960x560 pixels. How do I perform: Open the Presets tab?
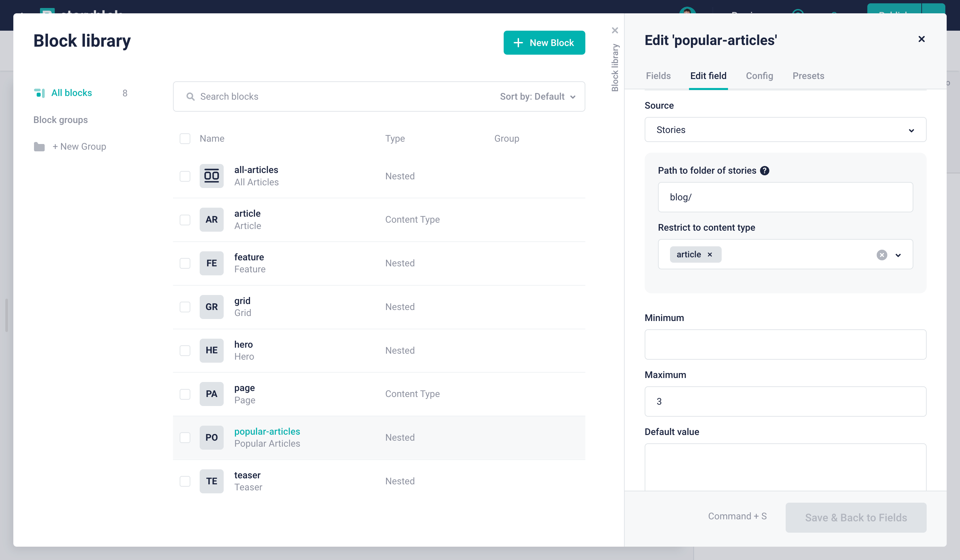point(808,76)
